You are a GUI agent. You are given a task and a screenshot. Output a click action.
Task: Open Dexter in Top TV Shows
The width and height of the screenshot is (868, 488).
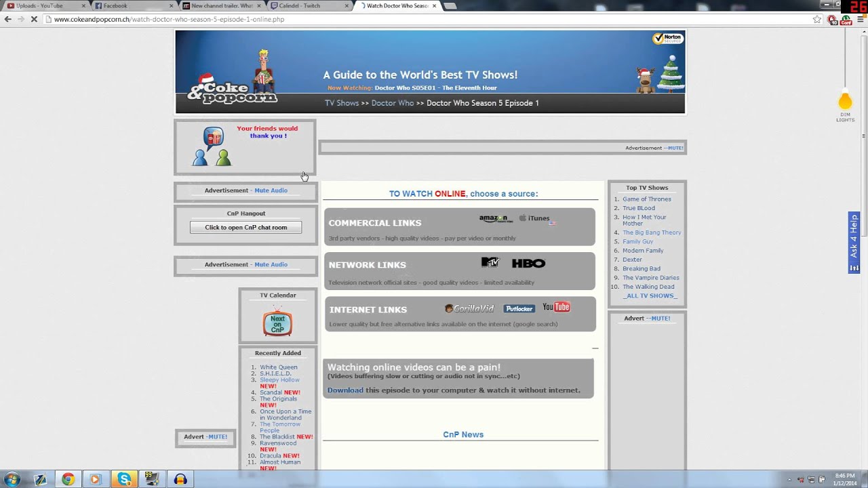tap(632, 260)
